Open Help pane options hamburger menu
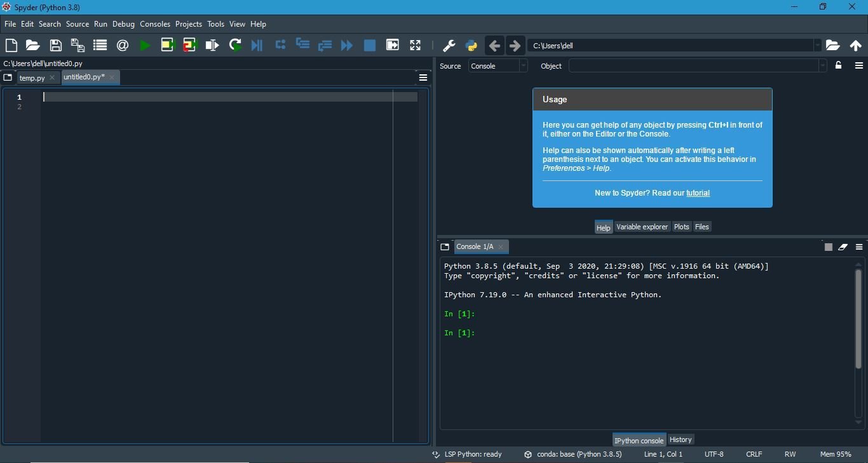Viewport: 868px width, 463px height. 859,65
